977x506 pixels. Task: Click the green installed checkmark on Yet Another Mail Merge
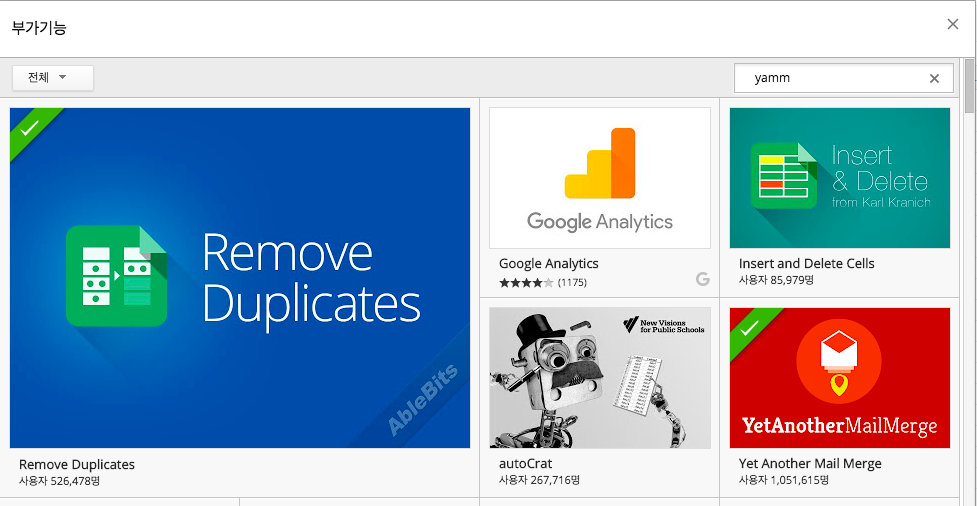[x=749, y=327]
